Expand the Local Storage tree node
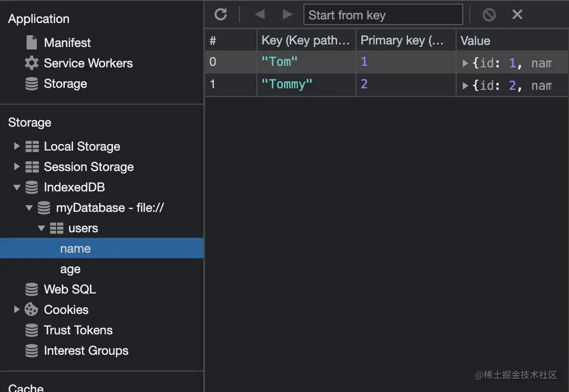The width and height of the screenshot is (569, 392). tap(17, 146)
